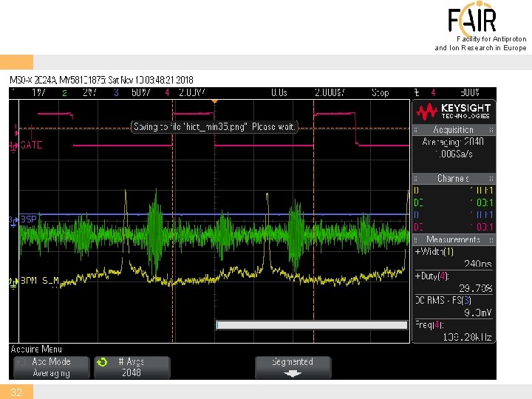Screen dimensions: 532x399
Task: Open the Segmented softkey menu
Action: [293, 367]
